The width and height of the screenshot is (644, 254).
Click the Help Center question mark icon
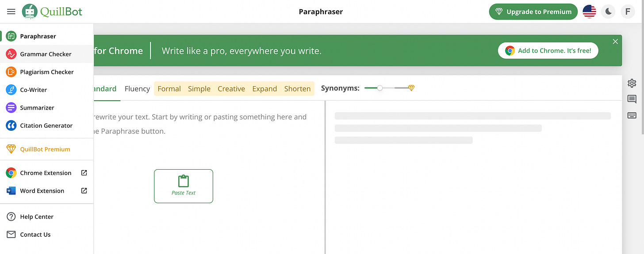pos(11,217)
